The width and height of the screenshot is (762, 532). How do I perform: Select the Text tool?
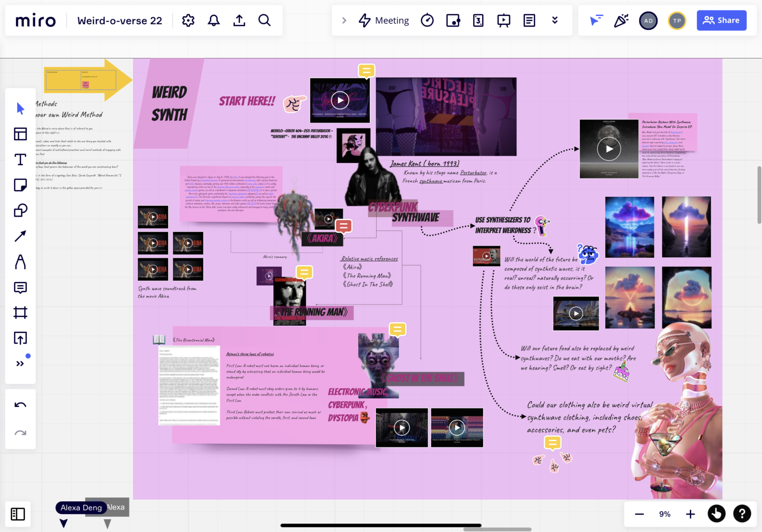[x=20, y=159]
